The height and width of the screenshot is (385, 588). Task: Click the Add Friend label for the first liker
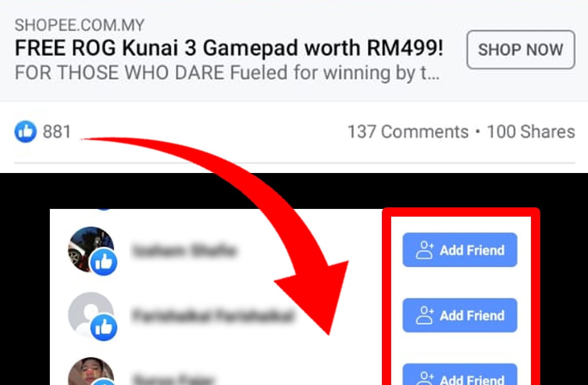pyautogui.click(x=472, y=250)
